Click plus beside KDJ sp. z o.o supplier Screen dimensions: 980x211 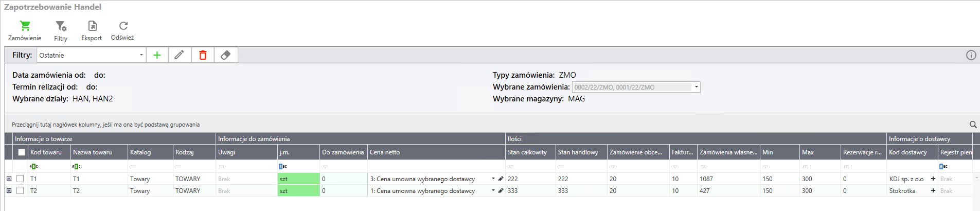click(x=933, y=179)
